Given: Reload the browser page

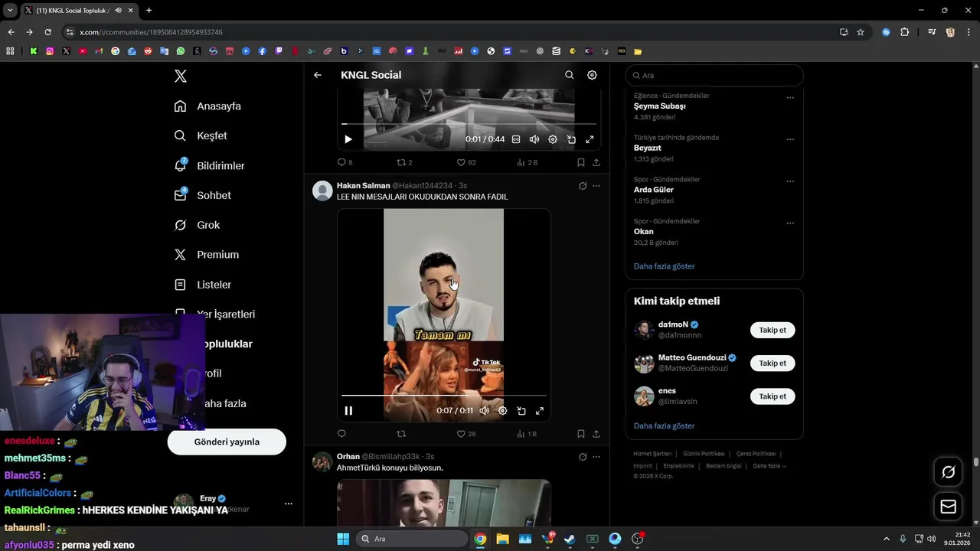Looking at the screenshot, I should point(47,32).
